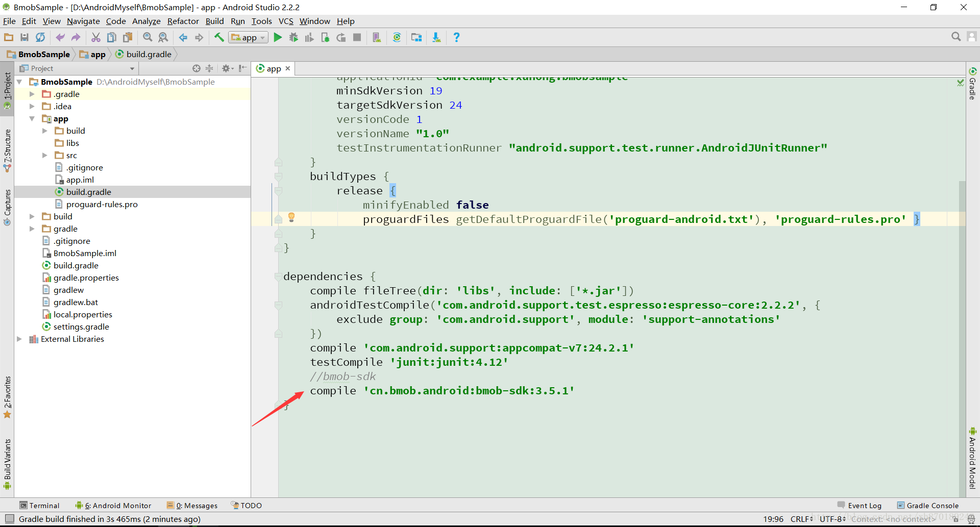Select settings.gradle file
Image resolution: width=980 pixels, height=527 pixels.
pos(81,327)
